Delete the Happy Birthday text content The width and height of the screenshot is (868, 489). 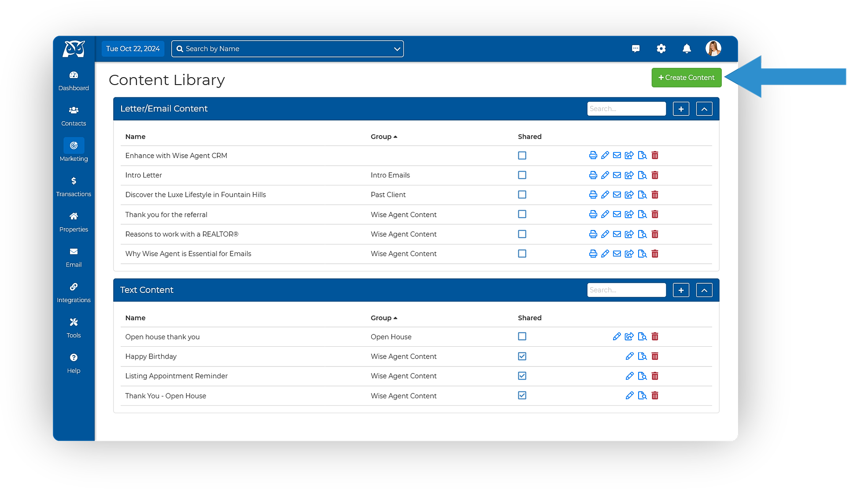tap(655, 356)
